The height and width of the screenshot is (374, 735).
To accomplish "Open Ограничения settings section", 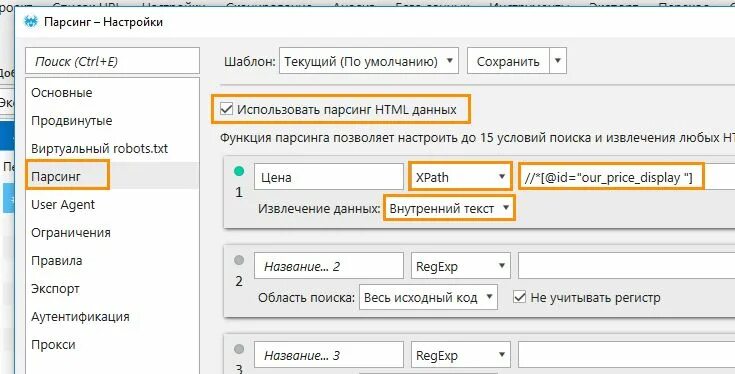I will coord(112,233).
